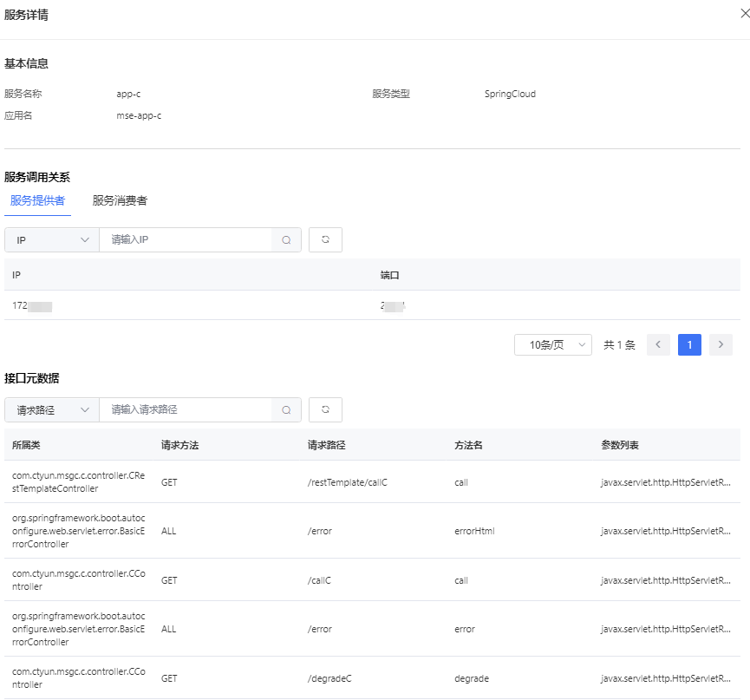
Task: Click the /restTemplate/callC request path cell
Action: click(x=347, y=482)
